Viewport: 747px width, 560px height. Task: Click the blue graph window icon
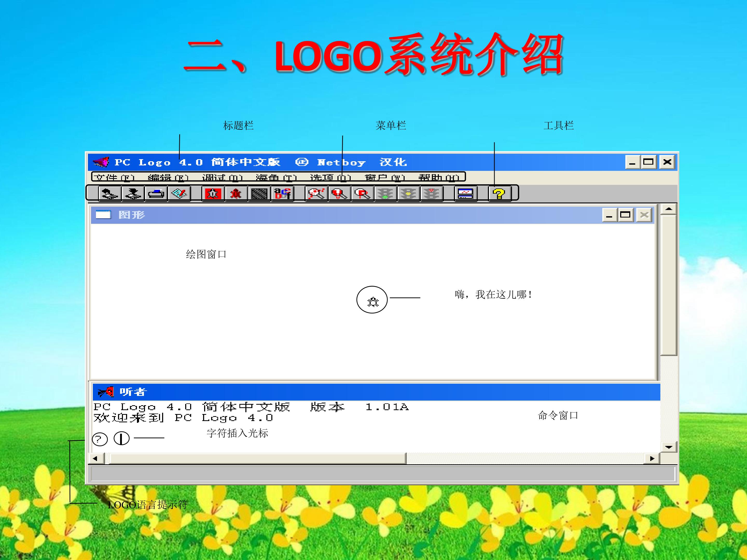tap(465, 194)
